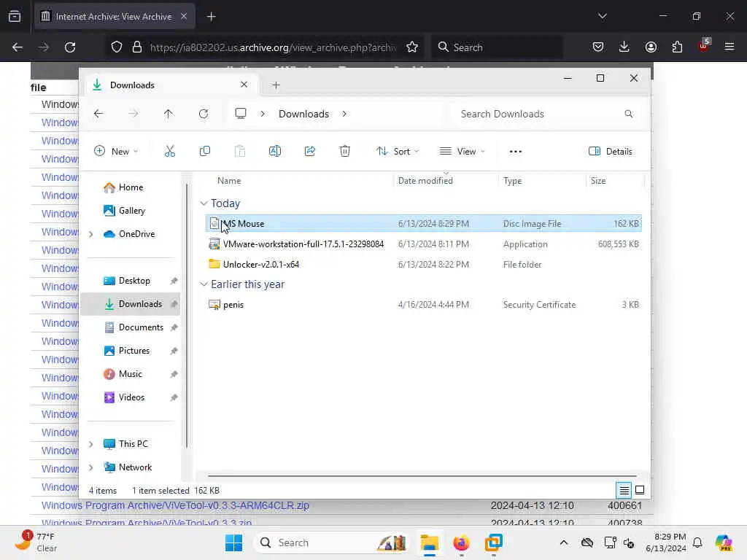Go back in File Explorer
The height and width of the screenshot is (560, 747).
pyautogui.click(x=98, y=114)
